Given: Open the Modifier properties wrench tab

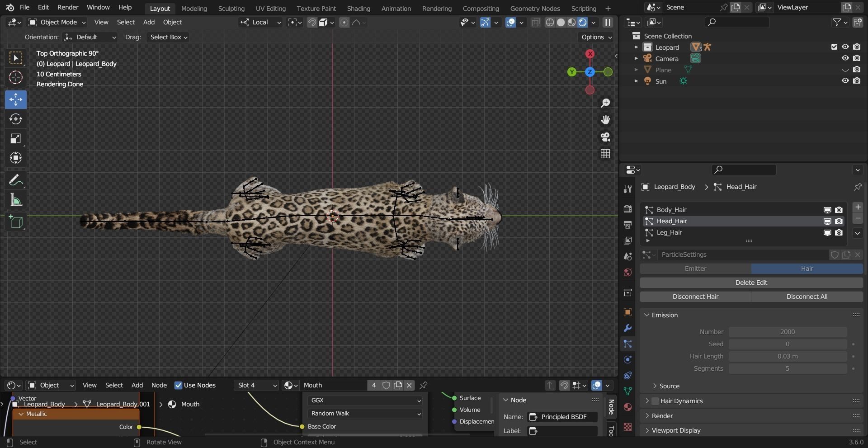Looking at the screenshot, I should point(627,328).
